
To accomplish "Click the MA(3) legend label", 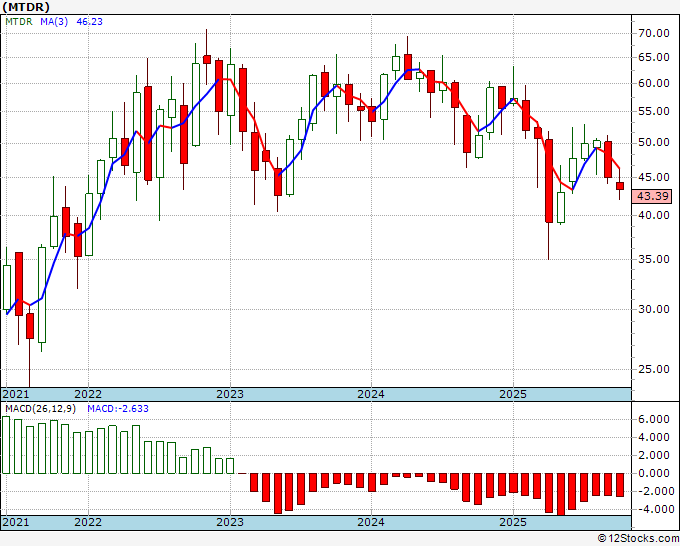I will click(54, 21).
